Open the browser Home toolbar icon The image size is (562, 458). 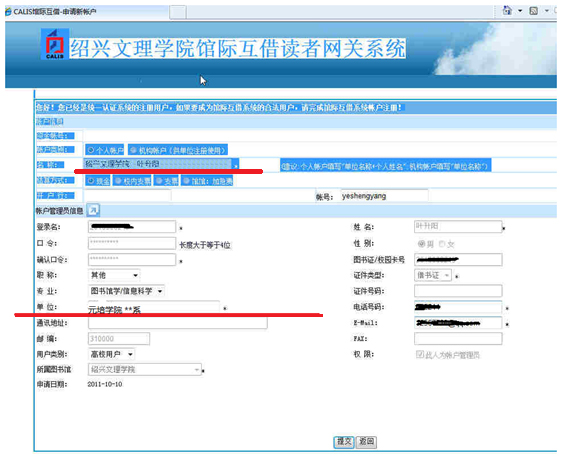pos(507,10)
